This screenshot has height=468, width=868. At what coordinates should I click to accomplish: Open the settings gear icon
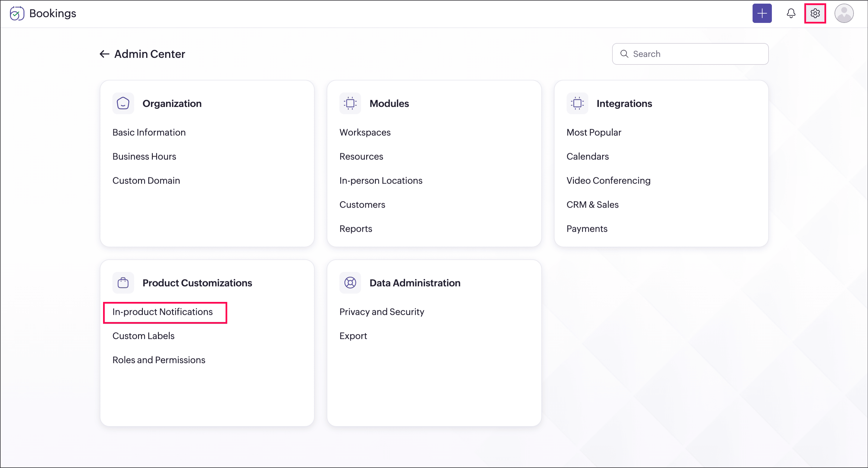[814, 14]
